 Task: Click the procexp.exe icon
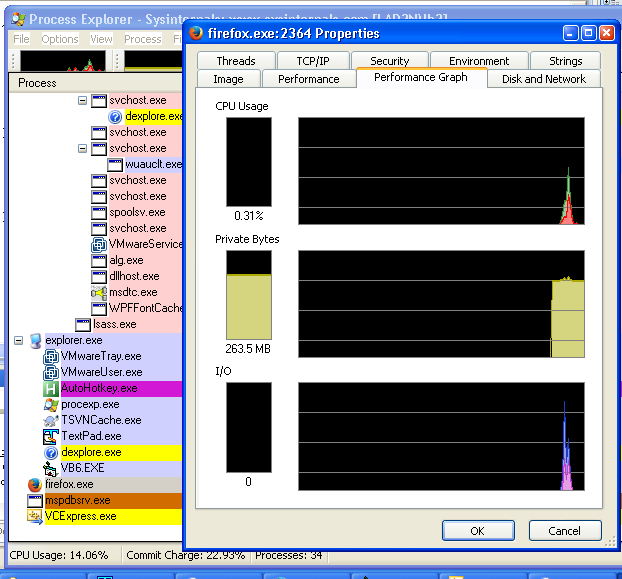[x=51, y=405]
